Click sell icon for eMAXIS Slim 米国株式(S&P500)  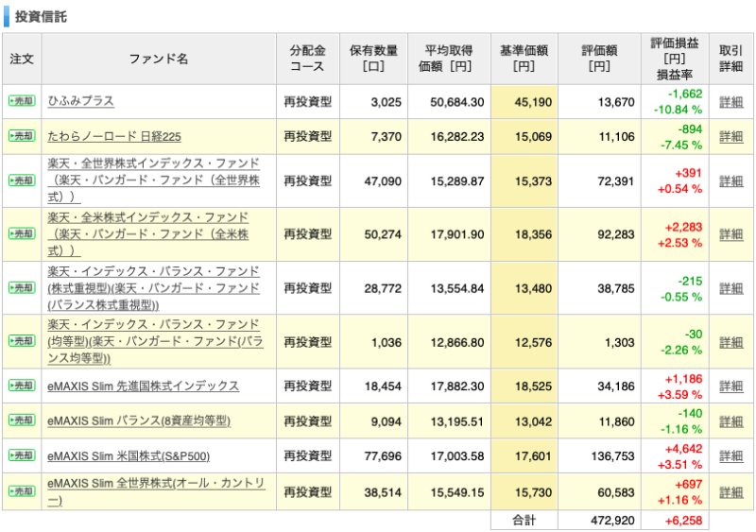coord(21,455)
